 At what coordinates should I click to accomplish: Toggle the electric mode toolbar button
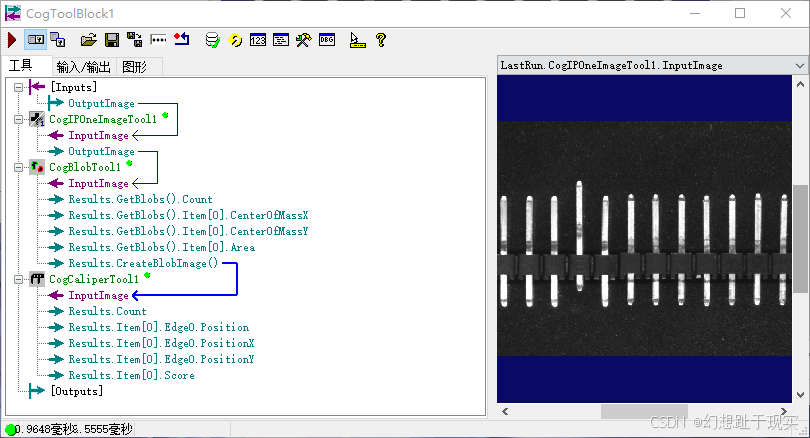(36, 40)
